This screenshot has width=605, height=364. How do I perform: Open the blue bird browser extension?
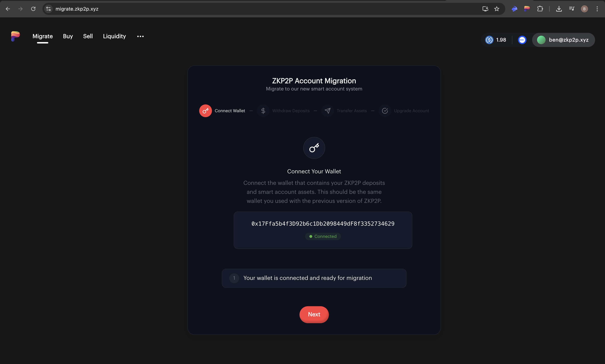coord(514,9)
